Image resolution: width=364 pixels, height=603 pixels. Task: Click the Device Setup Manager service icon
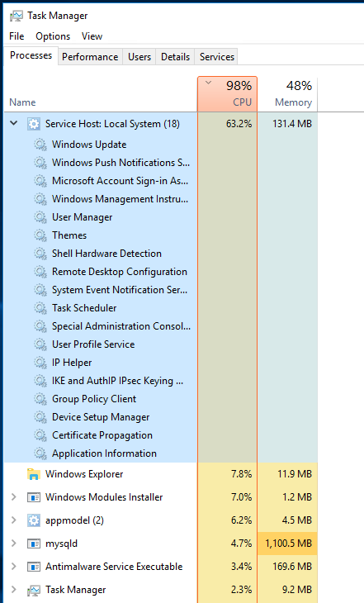40,417
